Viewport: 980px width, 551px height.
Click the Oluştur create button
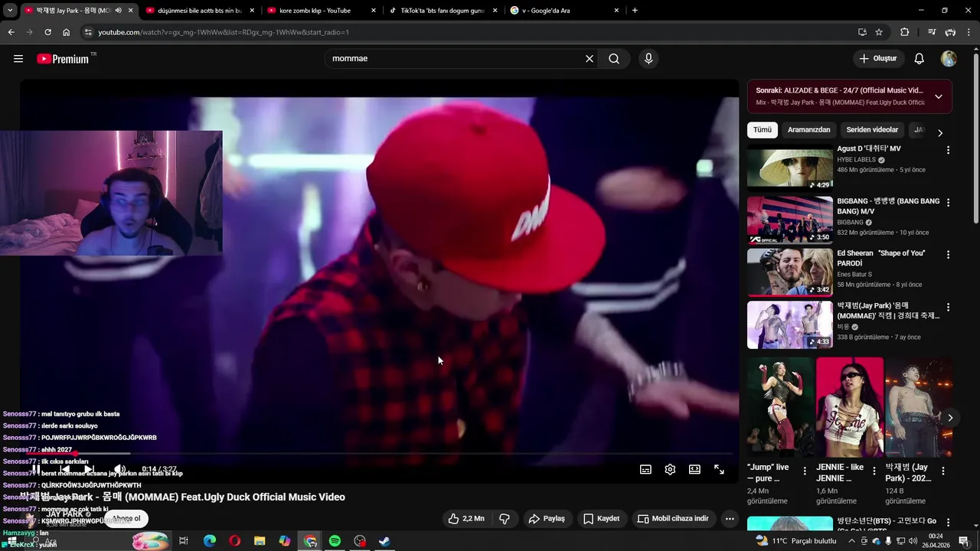point(878,59)
